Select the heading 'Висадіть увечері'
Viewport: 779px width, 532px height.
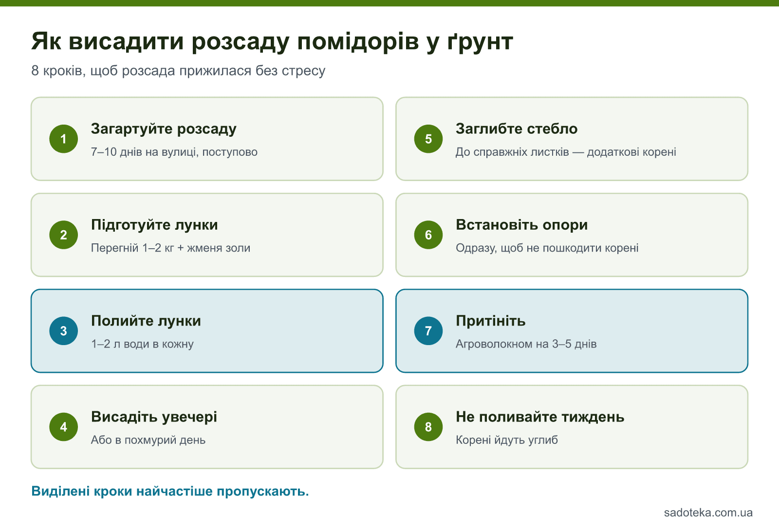(x=154, y=417)
